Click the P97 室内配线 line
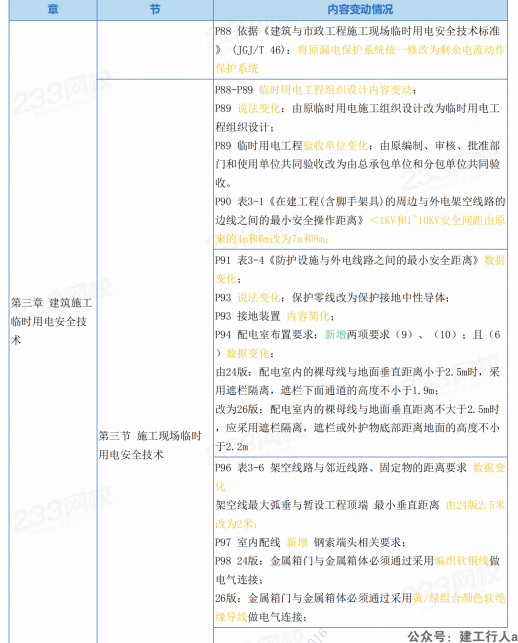The height and width of the screenshot is (643, 518). pyautogui.click(x=310, y=543)
